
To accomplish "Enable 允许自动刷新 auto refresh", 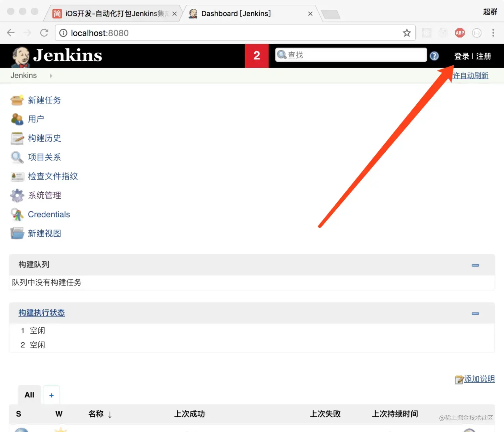I will [470, 76].
